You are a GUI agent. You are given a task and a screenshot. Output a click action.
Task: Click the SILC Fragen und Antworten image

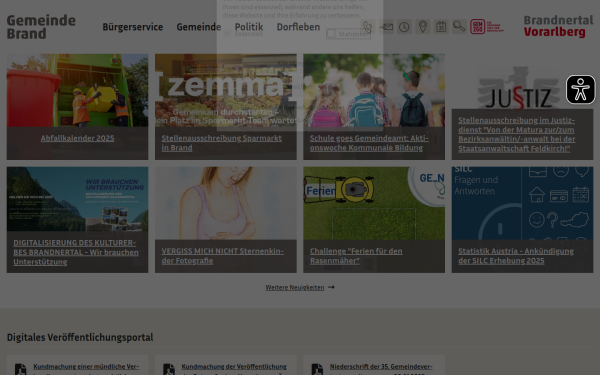[522, 203]
